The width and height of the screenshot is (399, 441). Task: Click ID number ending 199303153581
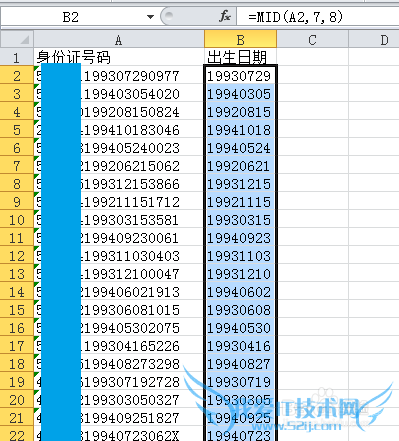pos(119,219)
